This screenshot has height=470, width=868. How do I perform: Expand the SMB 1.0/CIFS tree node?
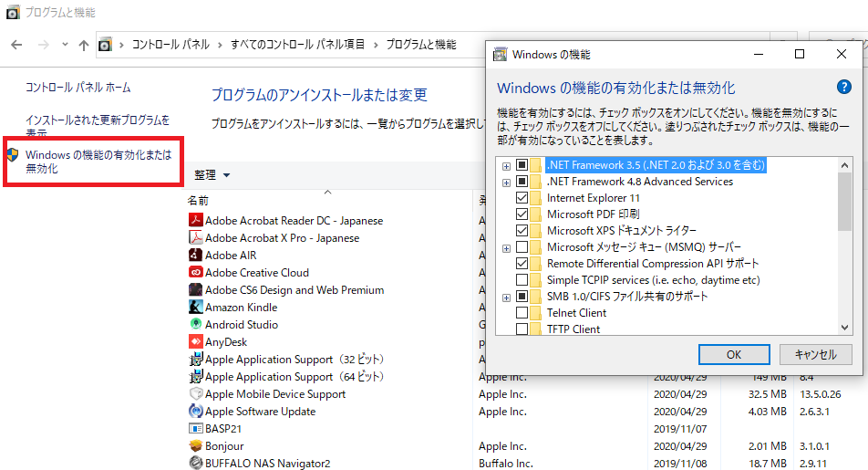click(x=506, y=298)
